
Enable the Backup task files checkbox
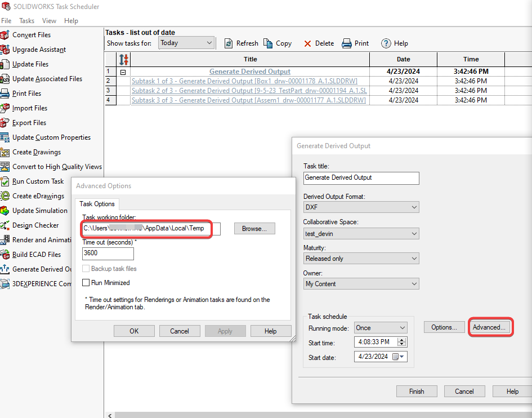(86, 269)
